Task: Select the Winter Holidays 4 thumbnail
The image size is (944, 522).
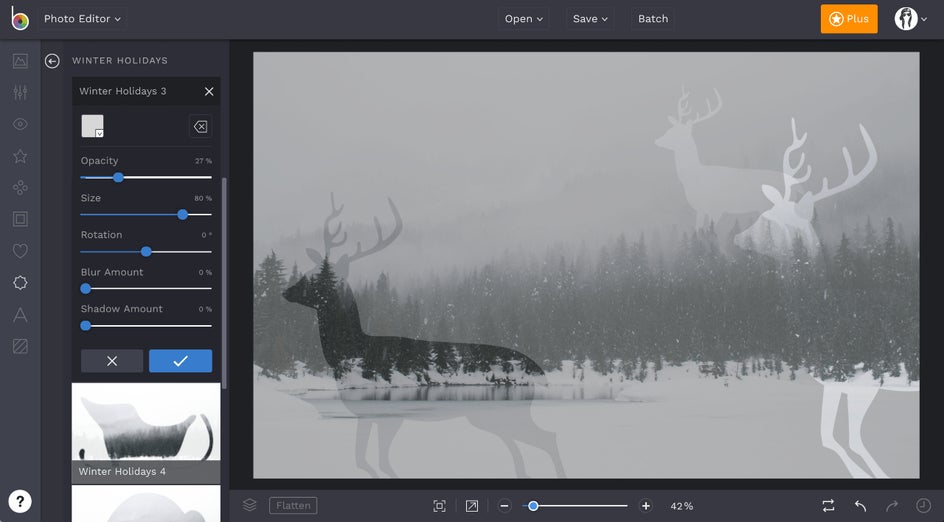Action: click(146, 433)
